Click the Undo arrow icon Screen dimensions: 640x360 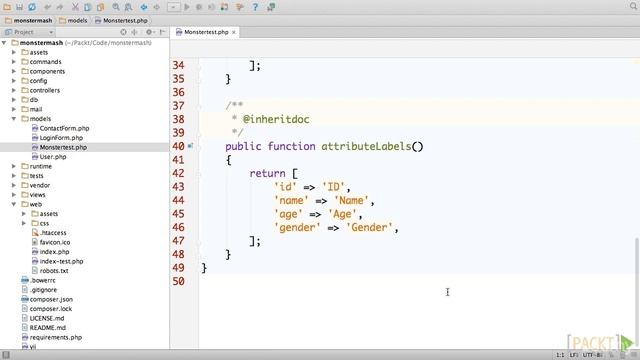click(47, 7)
